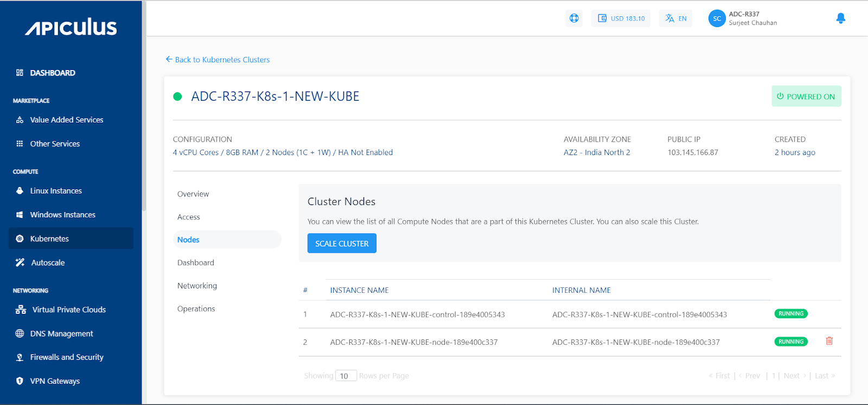Click the DNS Management globe icon
This screenshot has width=868, height=405.
20,333
